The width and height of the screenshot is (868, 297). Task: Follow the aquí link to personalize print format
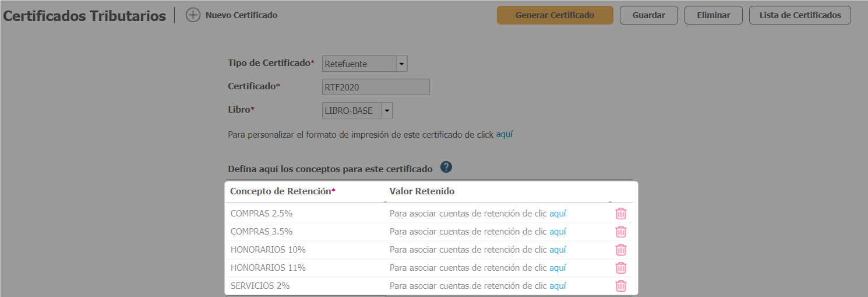[x=504, y=134]
